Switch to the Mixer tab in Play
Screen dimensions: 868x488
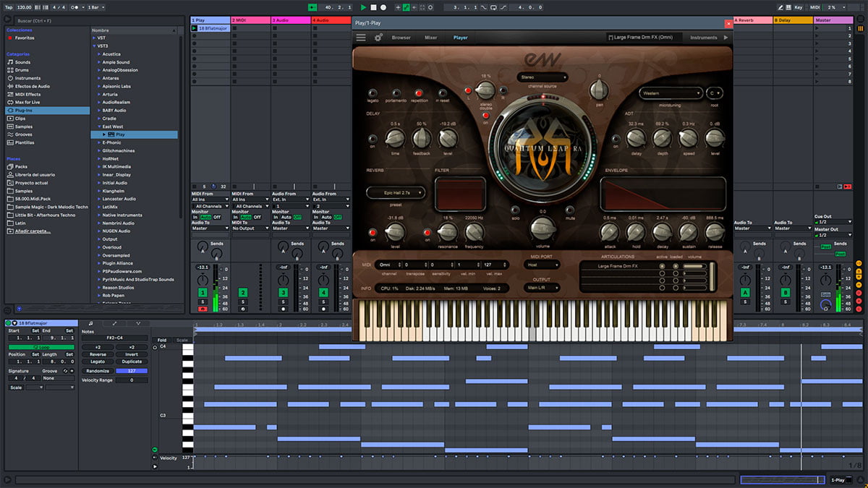coord(430,38)
